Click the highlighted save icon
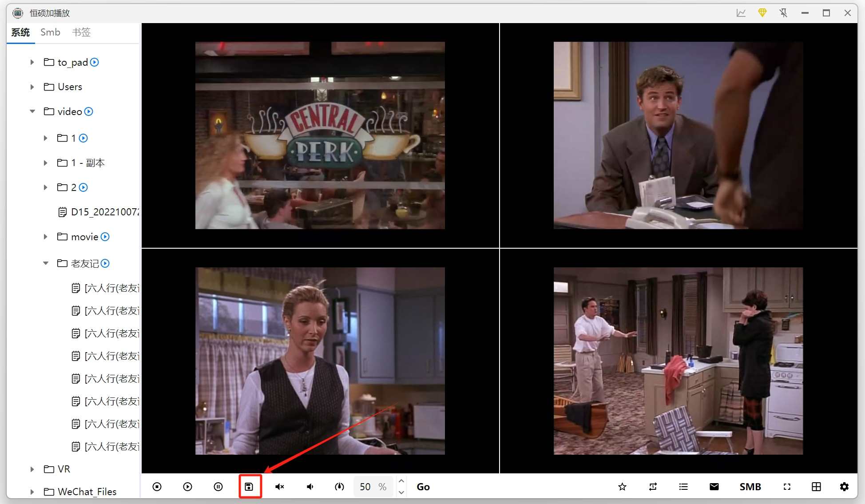865x504 pixels. (x=249, y=487)
